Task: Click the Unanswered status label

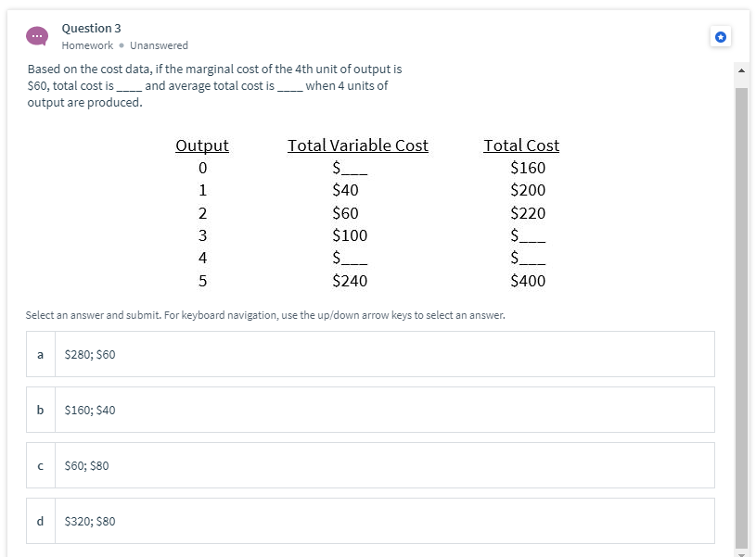Action: tap(159, 45)
